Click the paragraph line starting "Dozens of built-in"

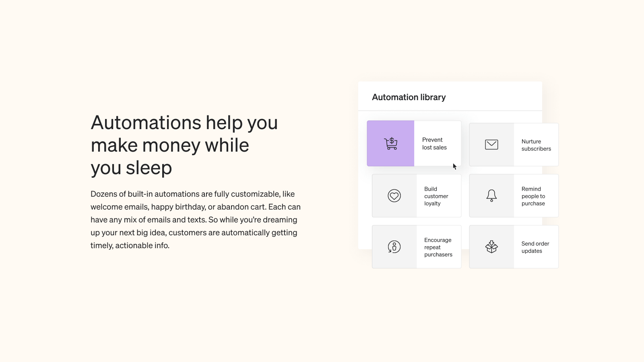(192, 194)
